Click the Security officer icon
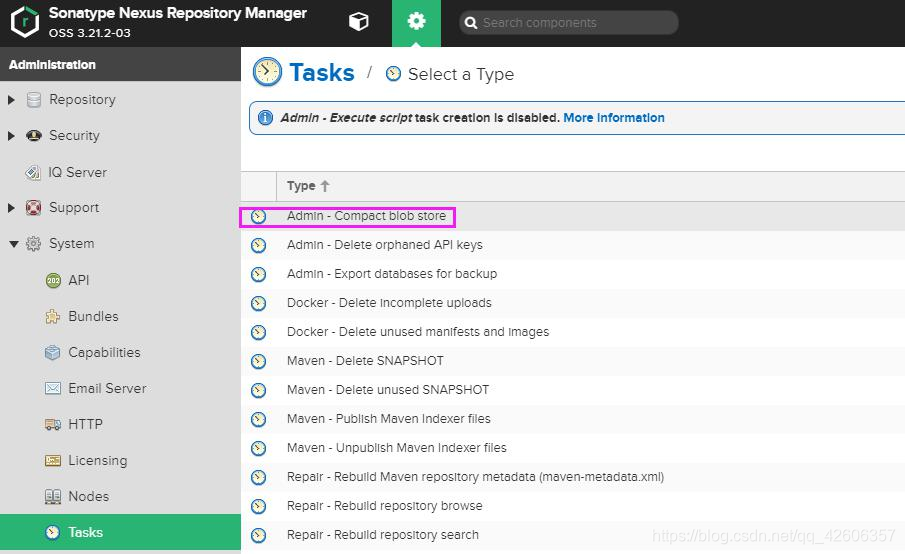 (x=34, y=136)
